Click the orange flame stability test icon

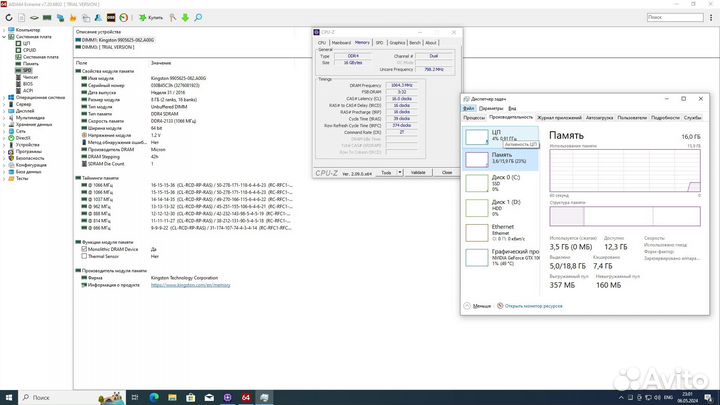coord(73,17)
